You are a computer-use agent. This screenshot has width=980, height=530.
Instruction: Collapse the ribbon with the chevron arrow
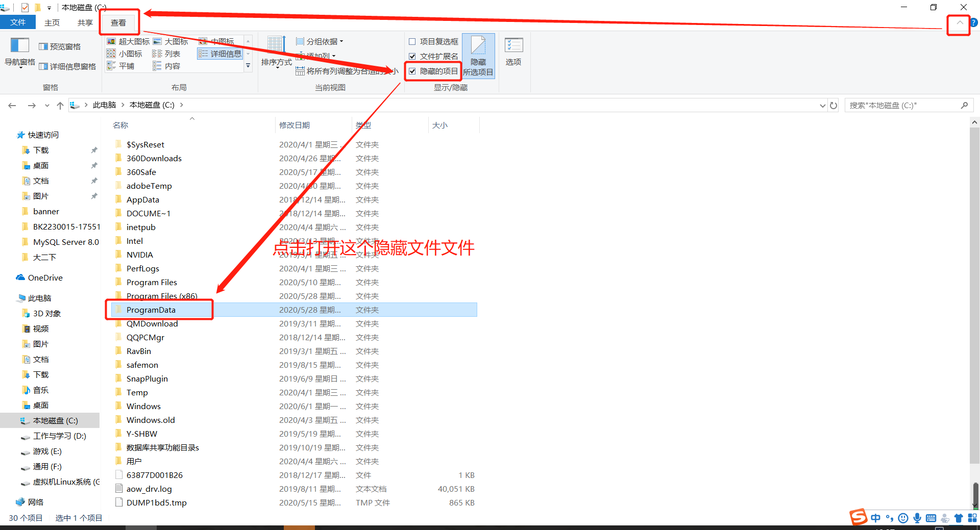[x=959, y=23]
